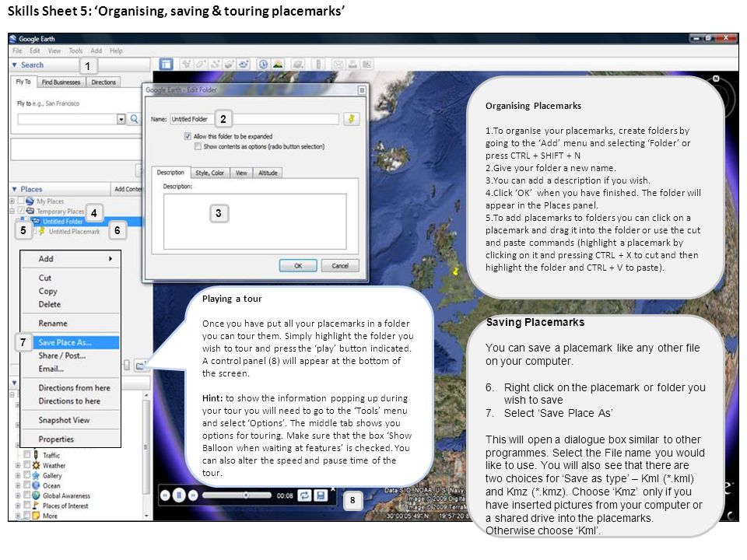Toggle the sidebar panel icon in toolbar
This screenshot has height=560, width=747.
click(166, 65)
